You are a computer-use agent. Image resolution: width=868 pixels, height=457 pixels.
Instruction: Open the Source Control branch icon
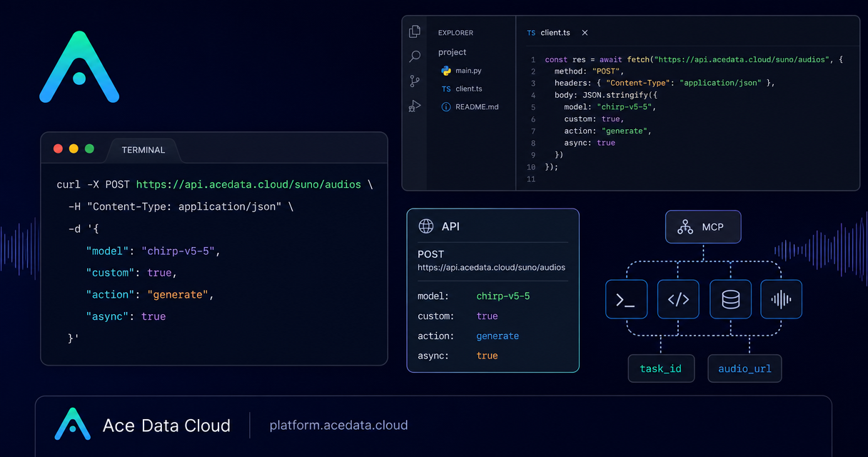414,81
